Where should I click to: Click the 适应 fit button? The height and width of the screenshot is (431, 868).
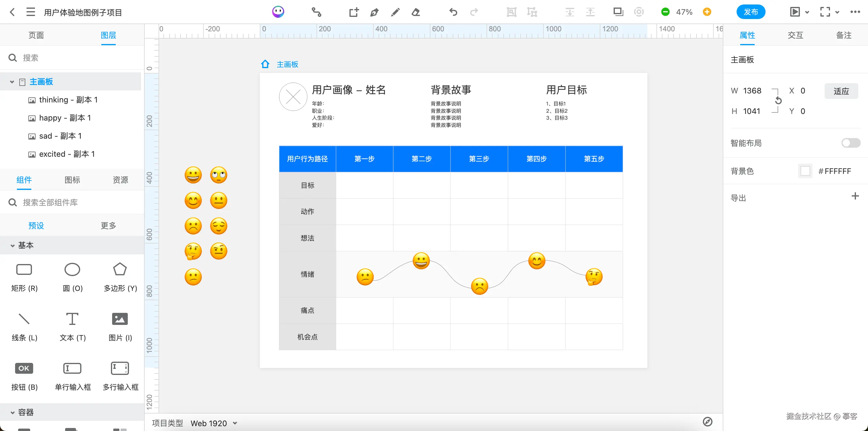point(841,91)
